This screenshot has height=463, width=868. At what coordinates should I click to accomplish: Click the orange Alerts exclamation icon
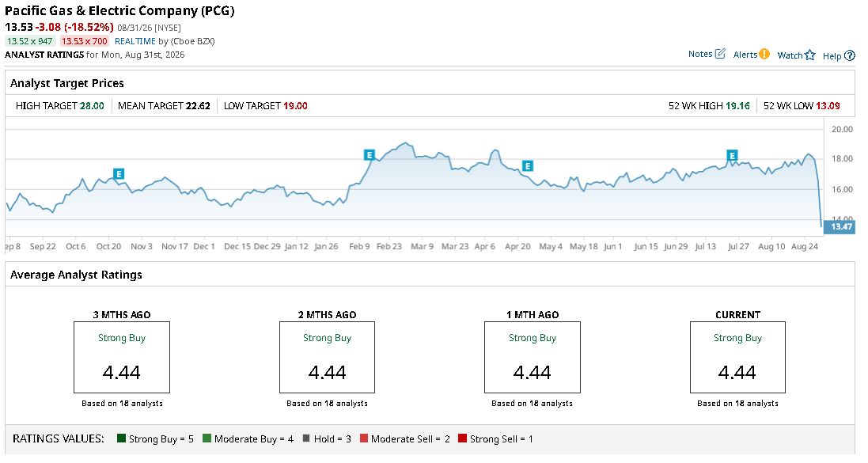tap(764, 54)
